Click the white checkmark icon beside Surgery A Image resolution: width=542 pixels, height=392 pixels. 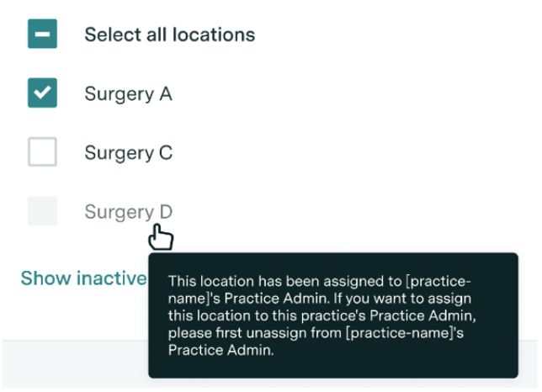(x=42, y=93)
